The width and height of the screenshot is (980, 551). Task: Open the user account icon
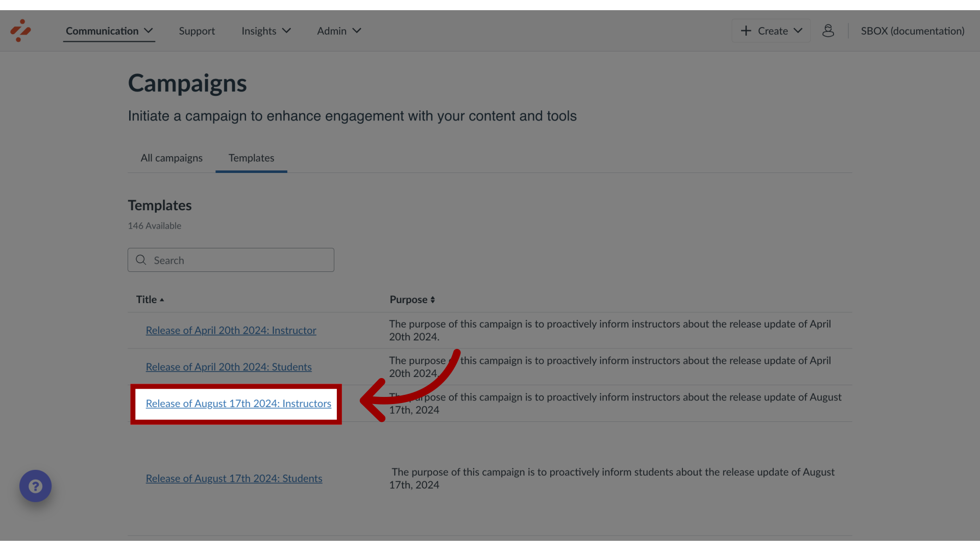click(828, 31)
